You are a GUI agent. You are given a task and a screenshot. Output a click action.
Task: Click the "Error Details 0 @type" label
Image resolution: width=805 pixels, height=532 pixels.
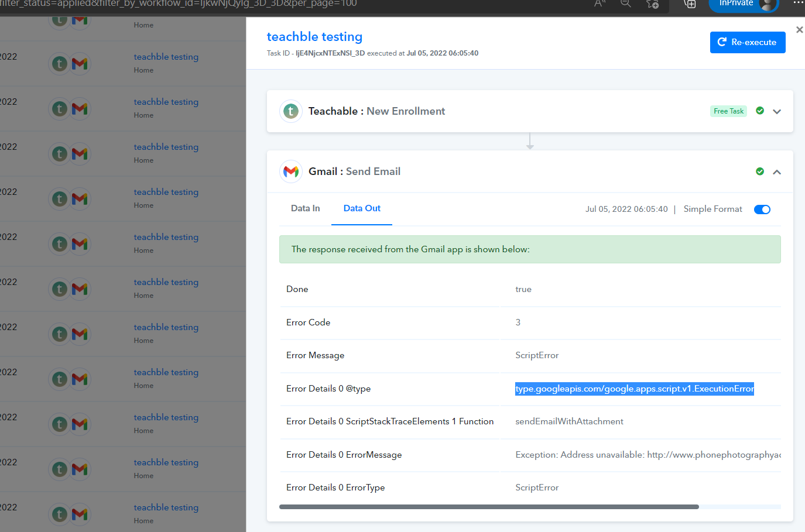tap(328, 389)
